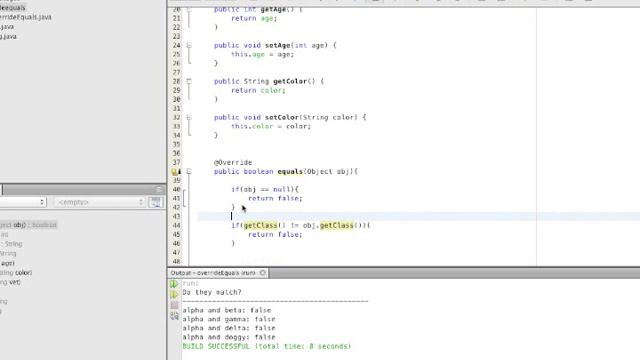Select the 'vet)' member in Navigator

click(10, 282)
